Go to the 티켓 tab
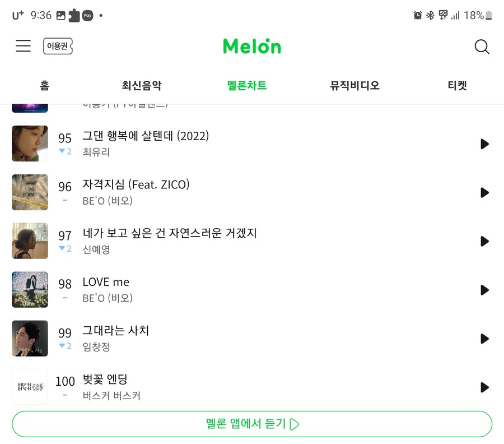Screen dimensions: 504x444 click(x=457, y=86)
